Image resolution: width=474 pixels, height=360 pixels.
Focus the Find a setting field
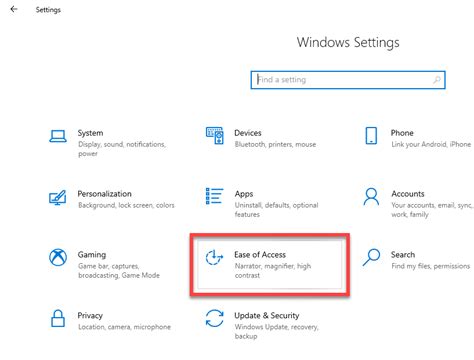348,80
